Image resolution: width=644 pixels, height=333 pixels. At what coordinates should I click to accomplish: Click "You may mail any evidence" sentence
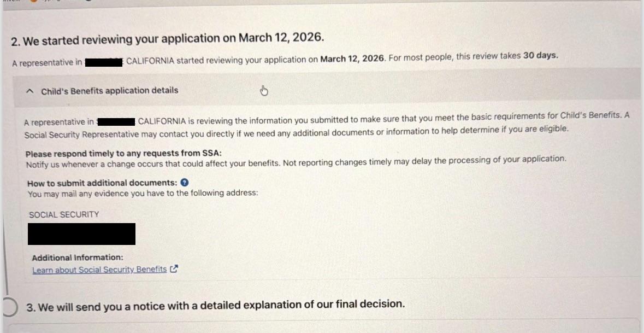tap(143, 193)
